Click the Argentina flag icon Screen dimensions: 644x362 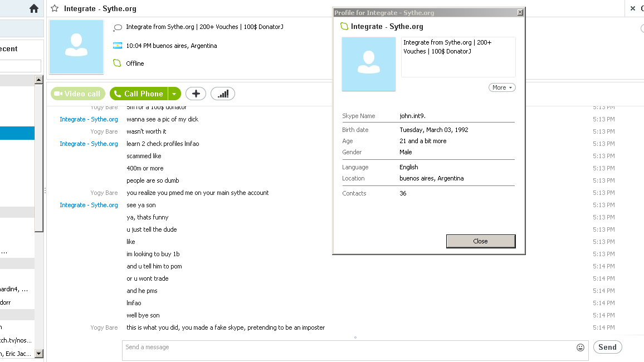click(118, 46)
